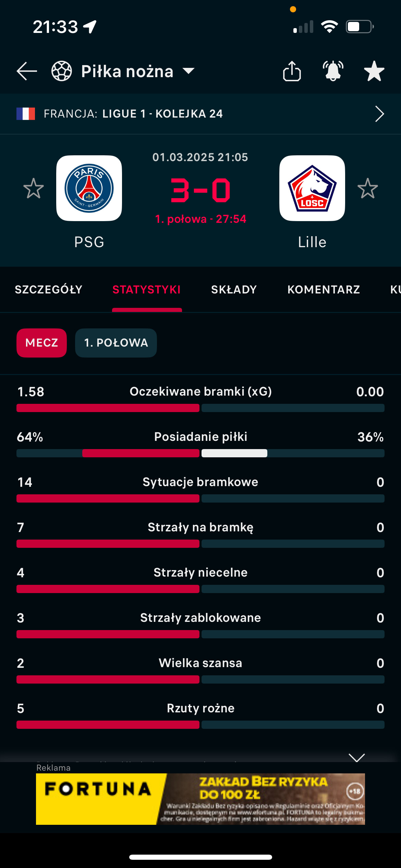The width and height of the screenshot is (401, 868).
Task: Tap the soccer ball sport icon
Action: click(62, 71)
